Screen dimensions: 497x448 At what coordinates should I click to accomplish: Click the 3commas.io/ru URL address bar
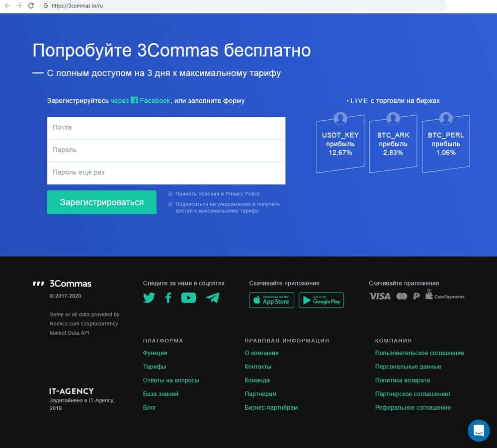(243, 5)
